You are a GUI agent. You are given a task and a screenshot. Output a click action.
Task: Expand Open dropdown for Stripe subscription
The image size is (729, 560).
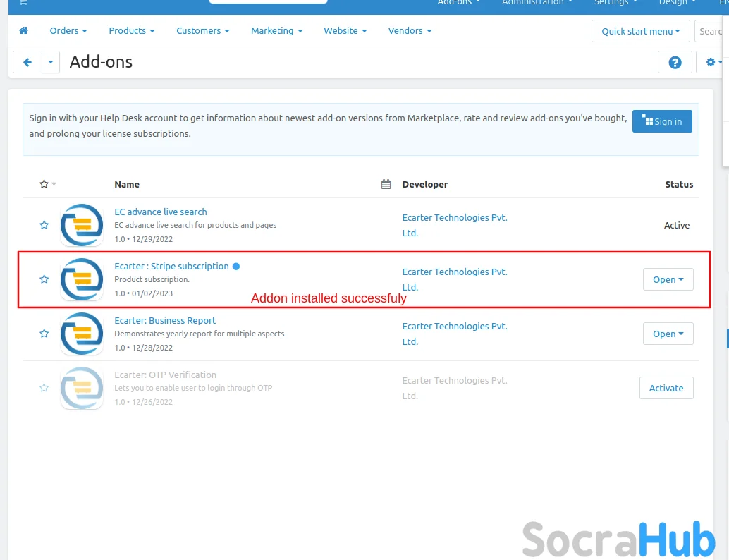pos(668,279)
